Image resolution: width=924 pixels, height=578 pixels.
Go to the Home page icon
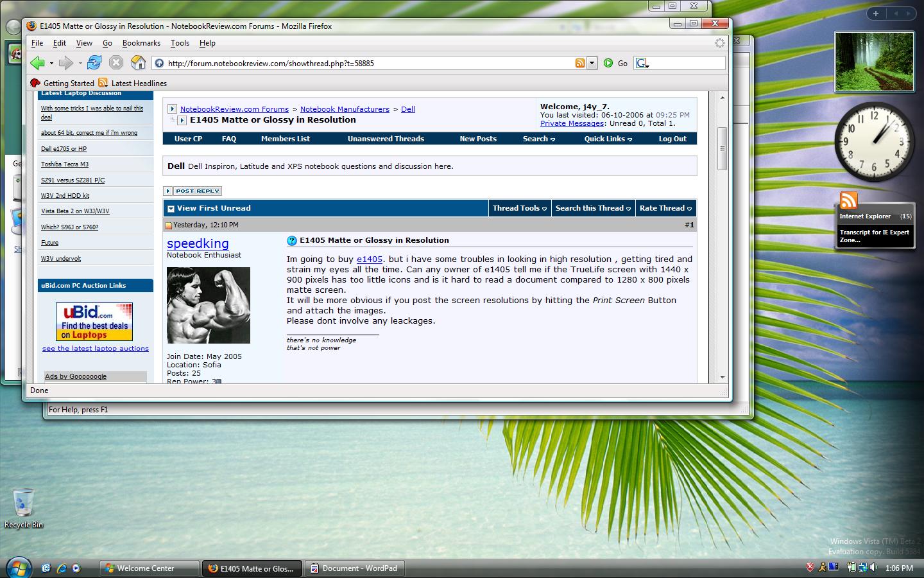(138, 62)
